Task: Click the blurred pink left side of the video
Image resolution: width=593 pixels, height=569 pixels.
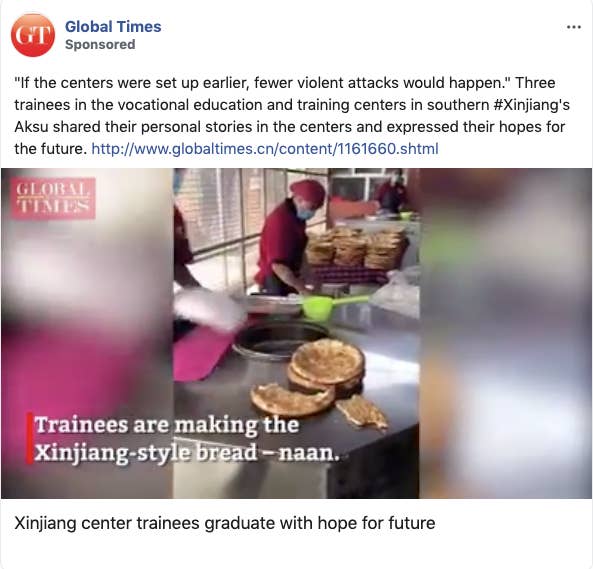Action: 87,333
